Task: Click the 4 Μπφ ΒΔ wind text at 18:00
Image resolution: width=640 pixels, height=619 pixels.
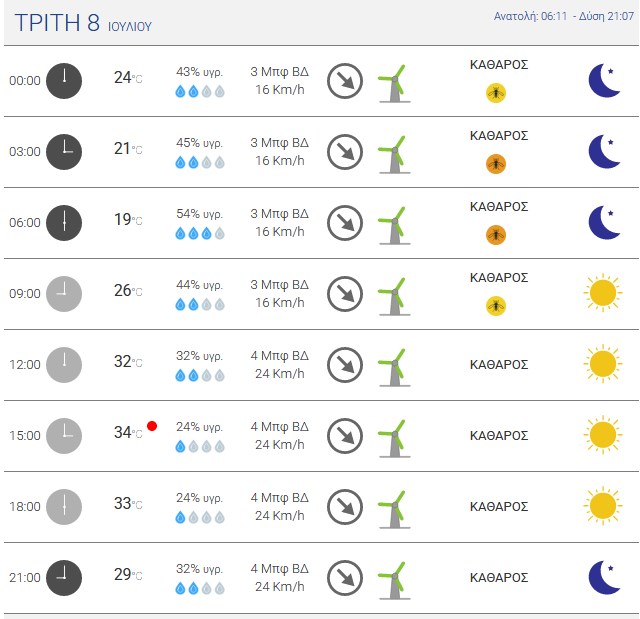Action: (x=279, y=498)
